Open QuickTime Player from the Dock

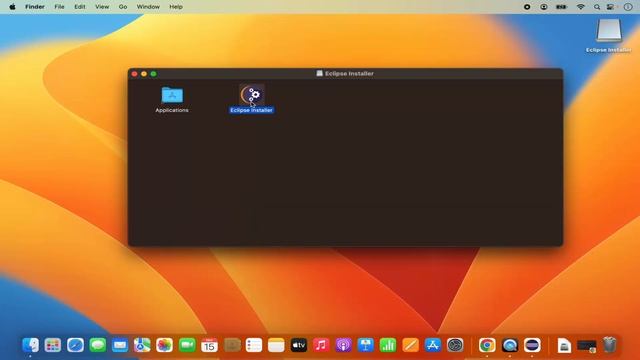click(x=510, y=345)
